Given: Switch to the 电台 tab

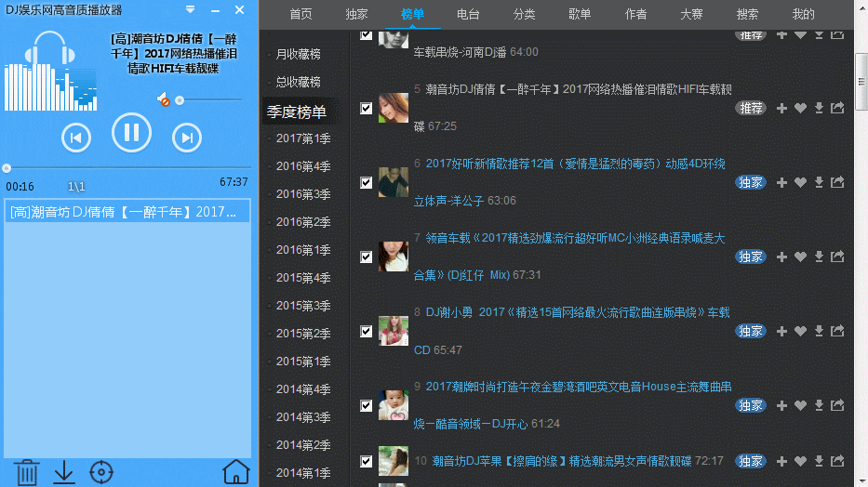Looking at the screenshot, I should [x=468, y=14].
